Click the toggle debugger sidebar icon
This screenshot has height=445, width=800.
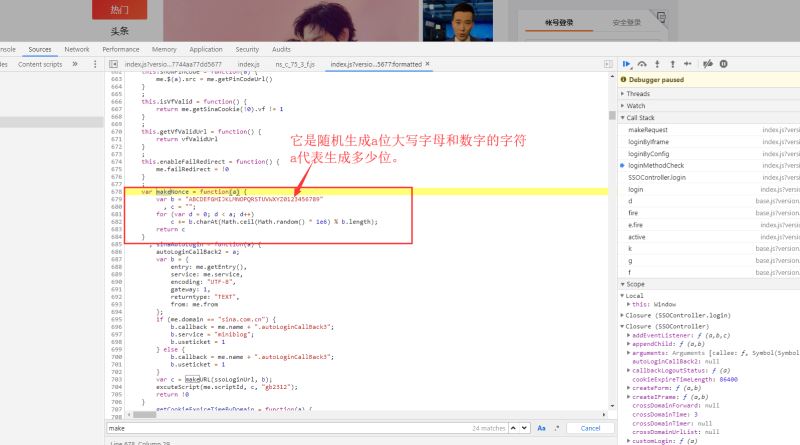[x=608, y=64]
